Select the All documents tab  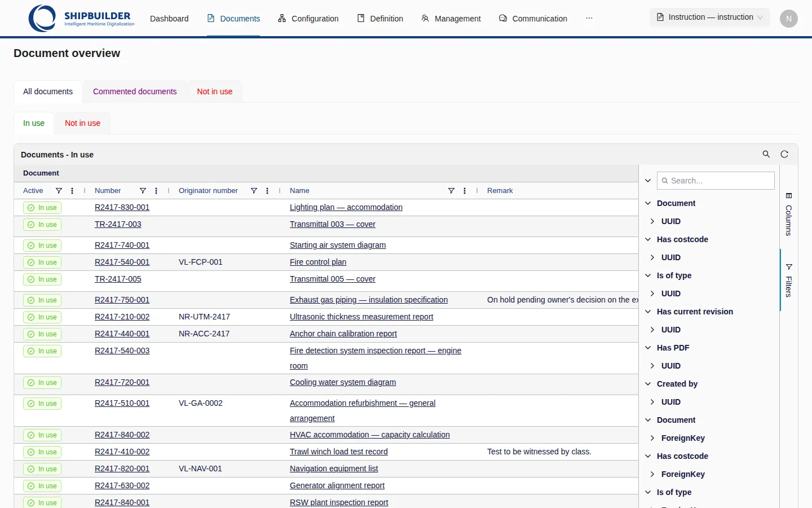pyautogui.click(x=48, y=91)
